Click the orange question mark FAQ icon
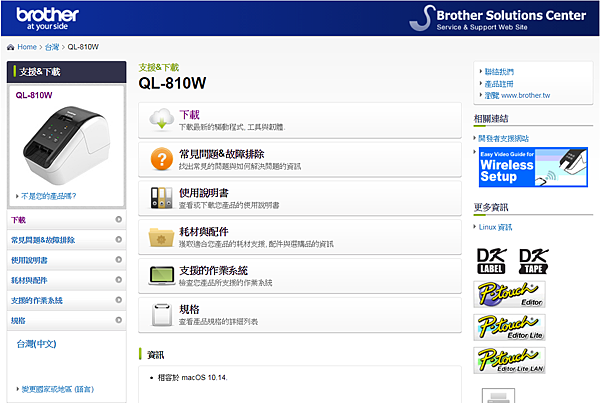 click(161, 158)
